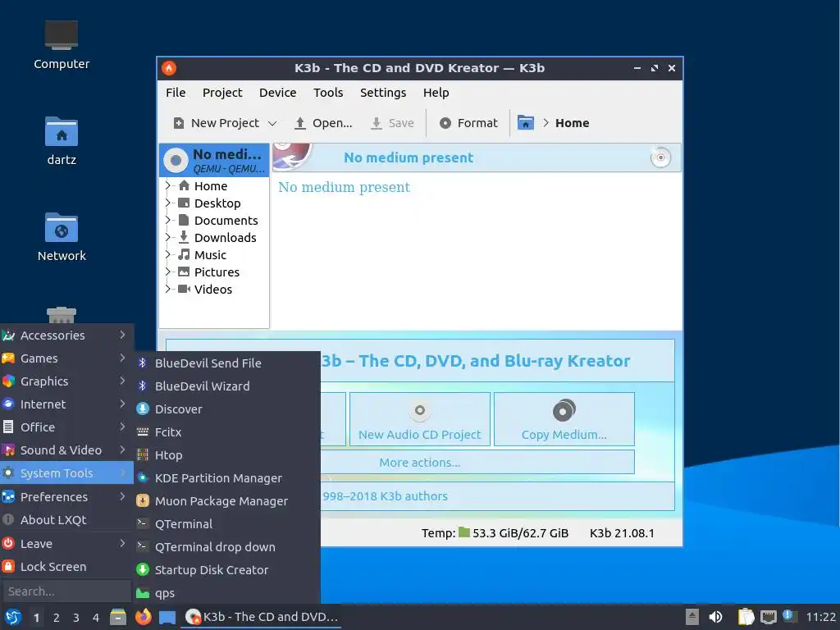The width and height of the screenshot is (840, 630).
Task: Expand the Desktop tree node
Action: (x=168, y=203)
